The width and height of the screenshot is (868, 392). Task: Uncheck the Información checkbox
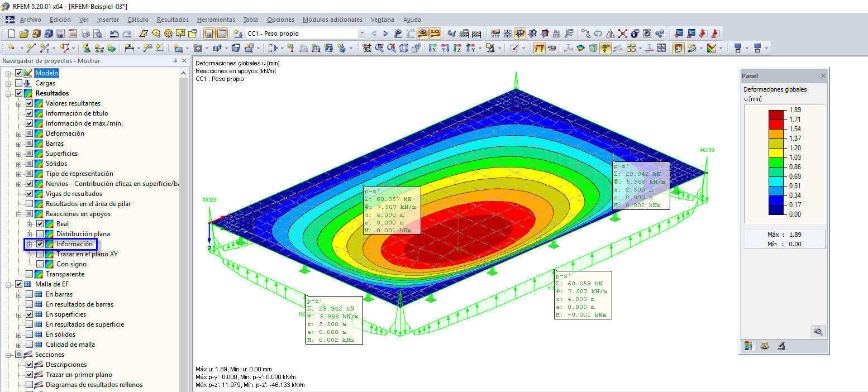[40, 244]
